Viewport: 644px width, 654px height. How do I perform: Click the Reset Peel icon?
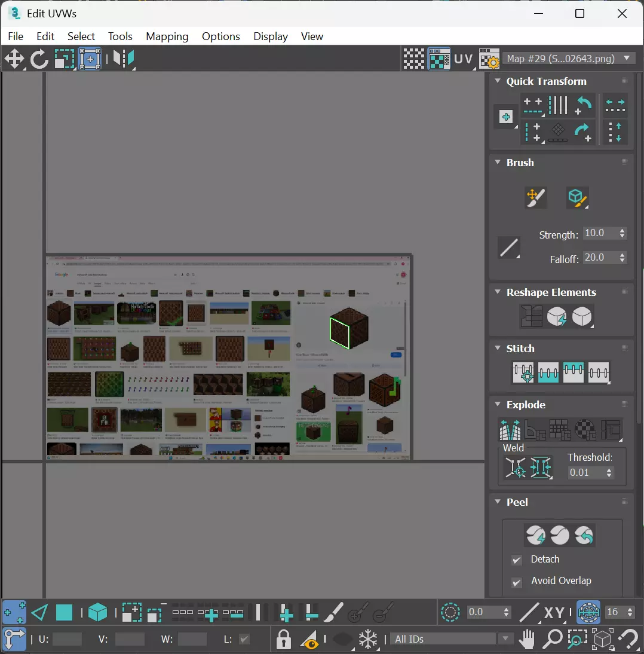point(584,536)
